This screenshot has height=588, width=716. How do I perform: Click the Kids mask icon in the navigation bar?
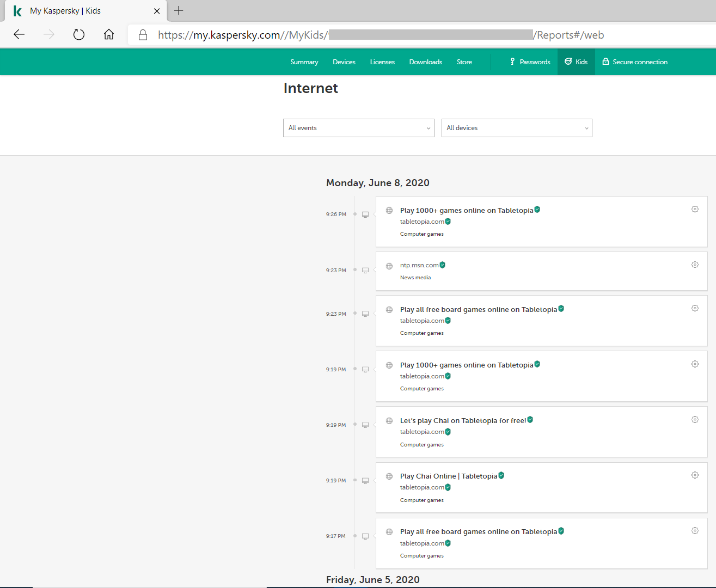click(568, 62)
